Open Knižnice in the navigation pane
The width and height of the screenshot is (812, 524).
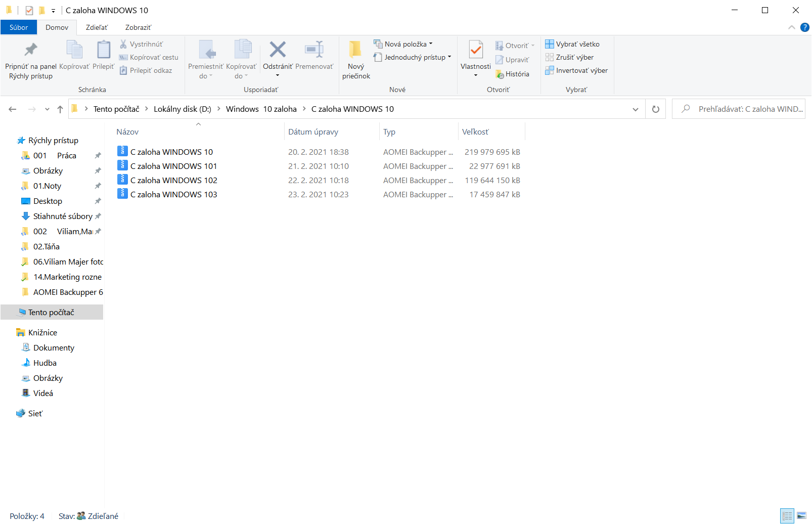click(x=42, y=333)
